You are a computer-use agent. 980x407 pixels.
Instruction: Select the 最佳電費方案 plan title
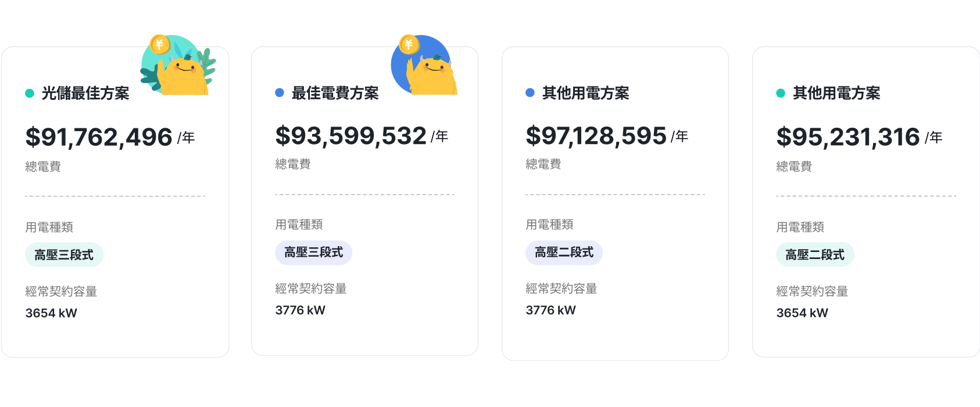[x=335, y=93]
